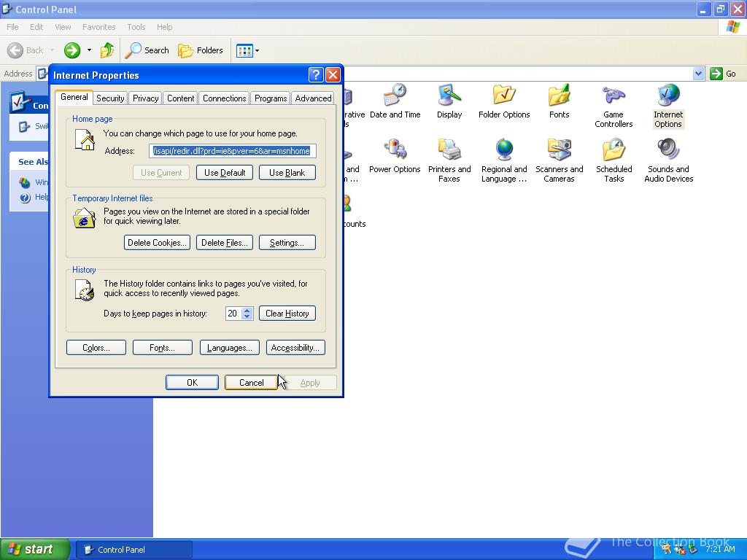747x560 pixels.
Task: Switch to the Advanced tab
Action: point(313,98)
